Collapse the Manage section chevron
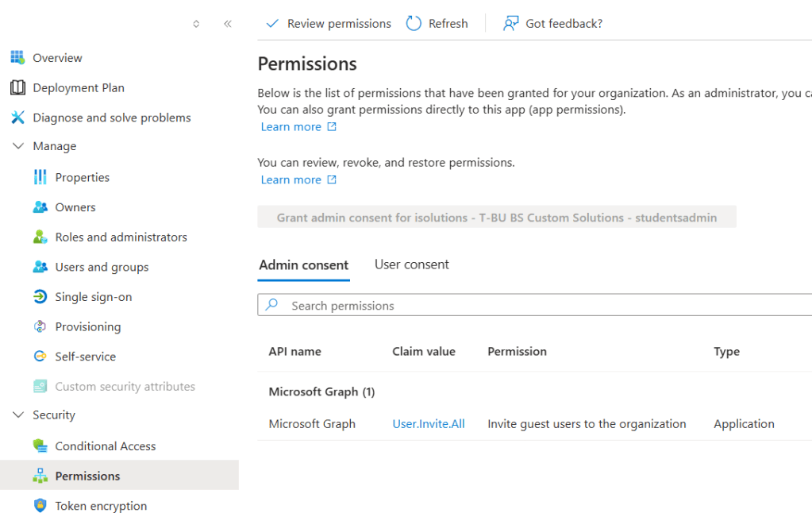 (x=18, y=146)
